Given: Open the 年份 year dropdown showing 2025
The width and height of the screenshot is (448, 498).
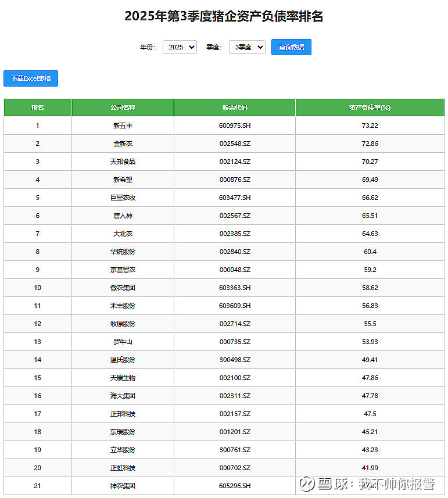Looking at the screenshot, I should tap(180, 47).
